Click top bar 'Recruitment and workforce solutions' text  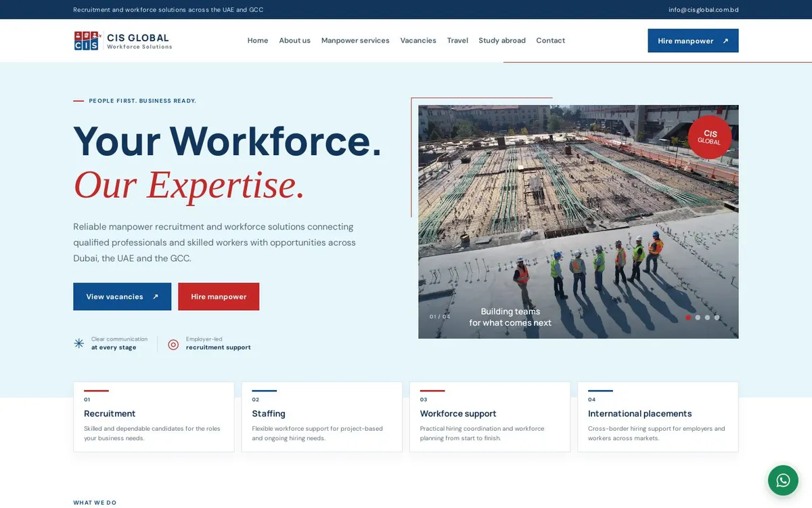[x=168, y=9]
